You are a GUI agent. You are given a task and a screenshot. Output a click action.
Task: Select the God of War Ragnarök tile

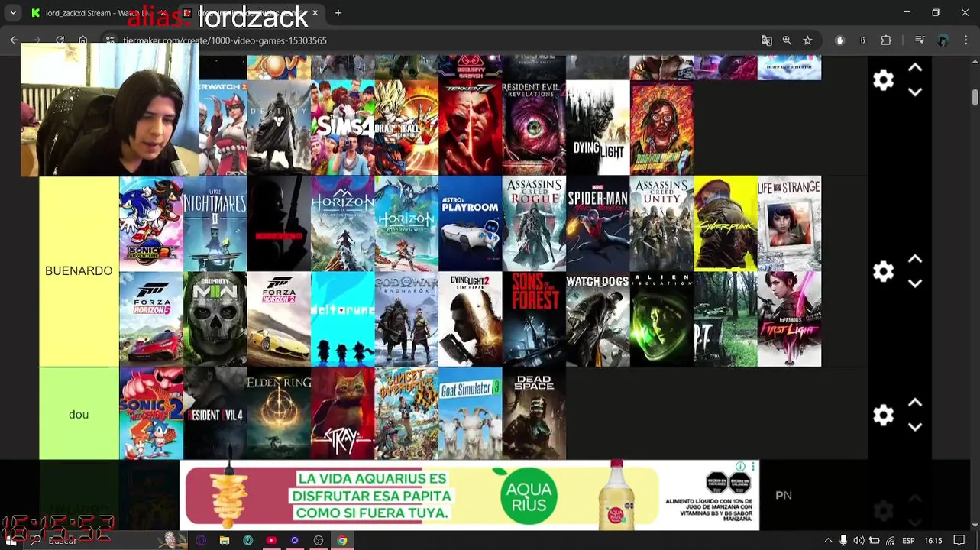point(406,319)
